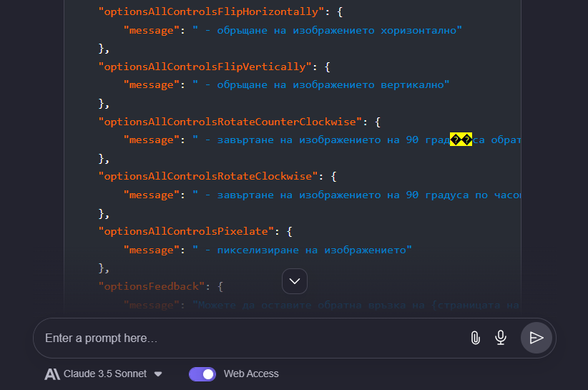Click the Claude 3.5 Sonnet model name
Image resolution: width=588 pixels, height=390 pixels.
pyautogui.click(x=105, y=374)
